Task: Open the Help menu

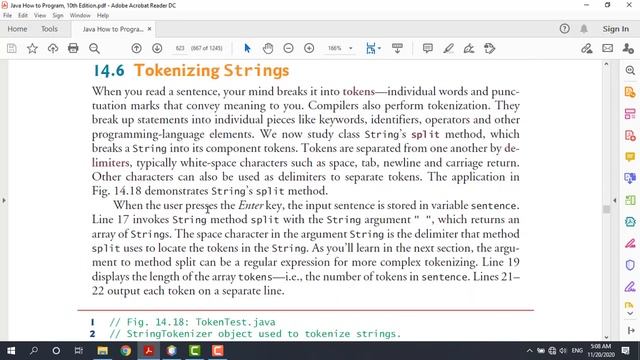Action: [x=103, y=15]
